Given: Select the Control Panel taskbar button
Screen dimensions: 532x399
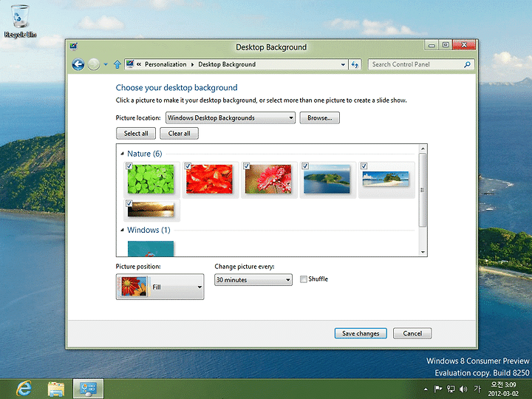Looking at the screenshot, I should click(88, 389).
